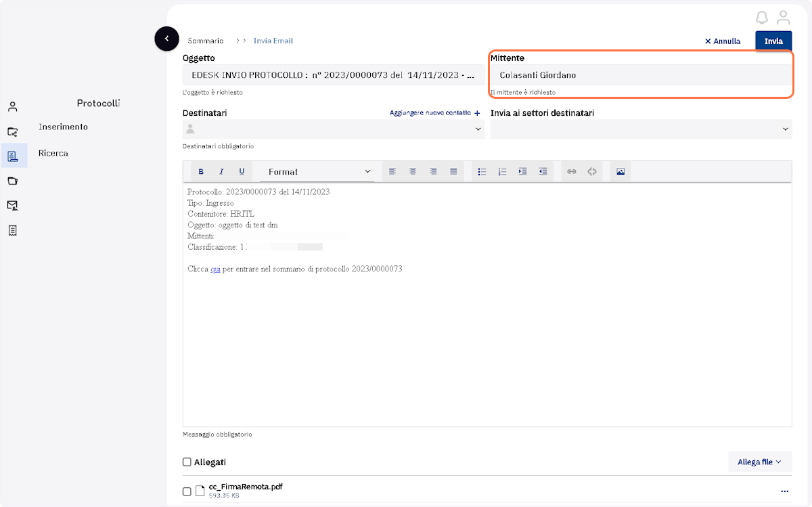Justify the message text
Image resolution: width=812 pixels, height=507 pixels.
[453, 172]
